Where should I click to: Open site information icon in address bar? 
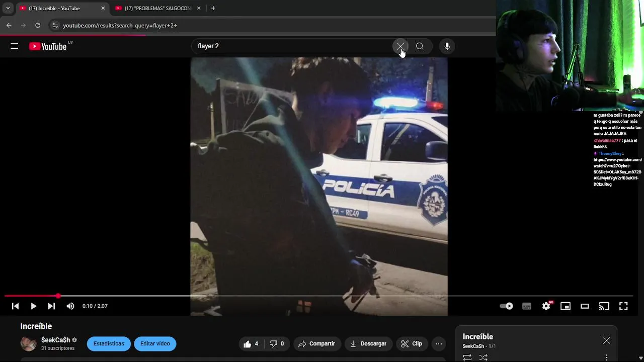click(x=55, y=25)
